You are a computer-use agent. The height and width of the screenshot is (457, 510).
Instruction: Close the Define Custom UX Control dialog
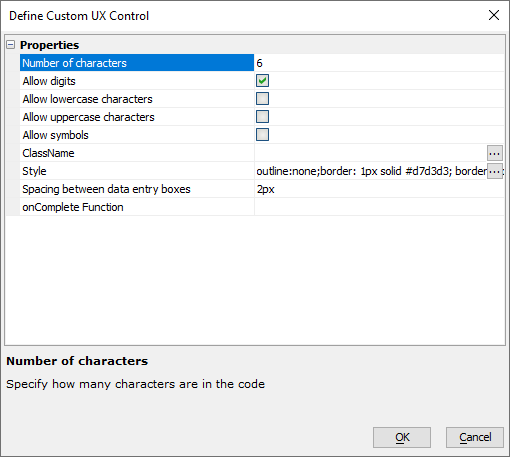[494, 15]
